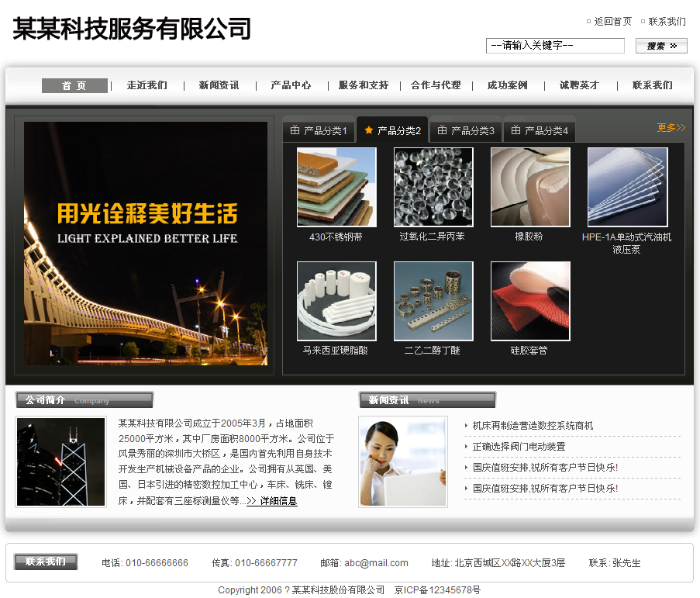
Task: Select the 产品分类4 tab
Action: pos(540,130)
